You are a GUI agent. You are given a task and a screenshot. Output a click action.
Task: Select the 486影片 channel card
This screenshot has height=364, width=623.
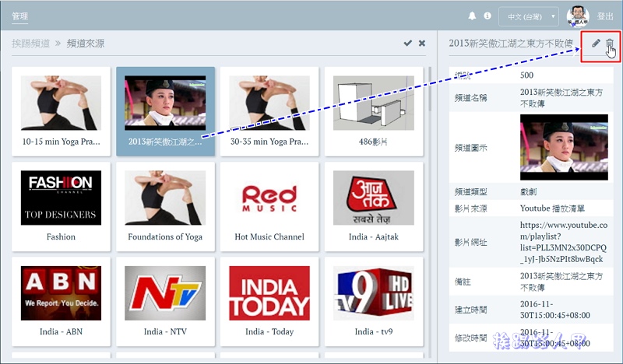[x=374, y=111]
